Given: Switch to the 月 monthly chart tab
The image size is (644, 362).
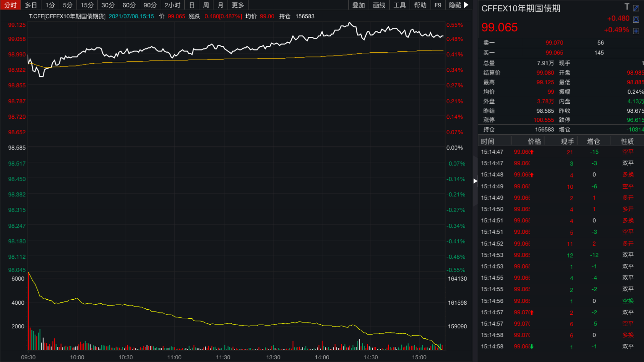Looking at the screenshot, I should pyautogui.click(x=221, y=5).
